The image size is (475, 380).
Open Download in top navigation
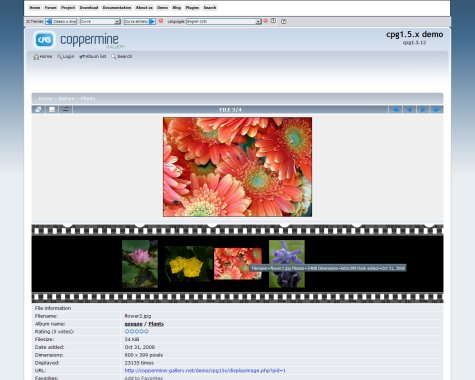(x=89, y=8)
